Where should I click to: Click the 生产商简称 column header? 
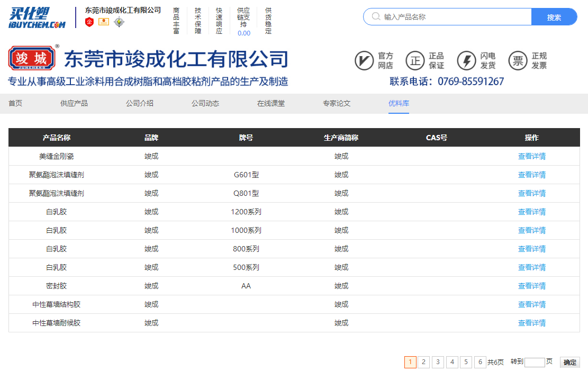341,138
